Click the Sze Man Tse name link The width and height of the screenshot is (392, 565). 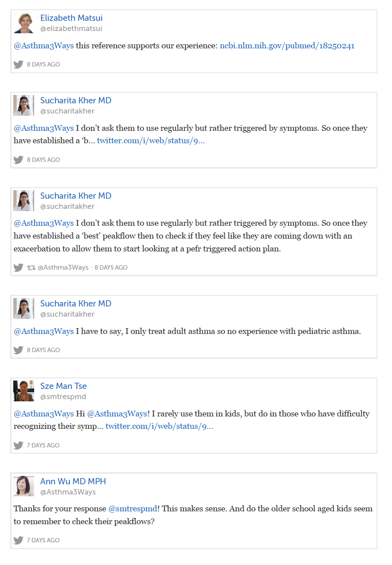point(63,386)
